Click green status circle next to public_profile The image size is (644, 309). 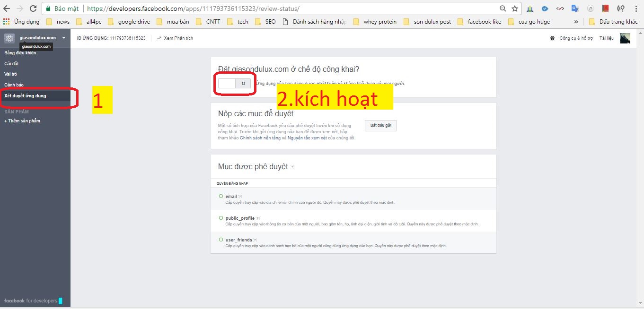point(221,217)
